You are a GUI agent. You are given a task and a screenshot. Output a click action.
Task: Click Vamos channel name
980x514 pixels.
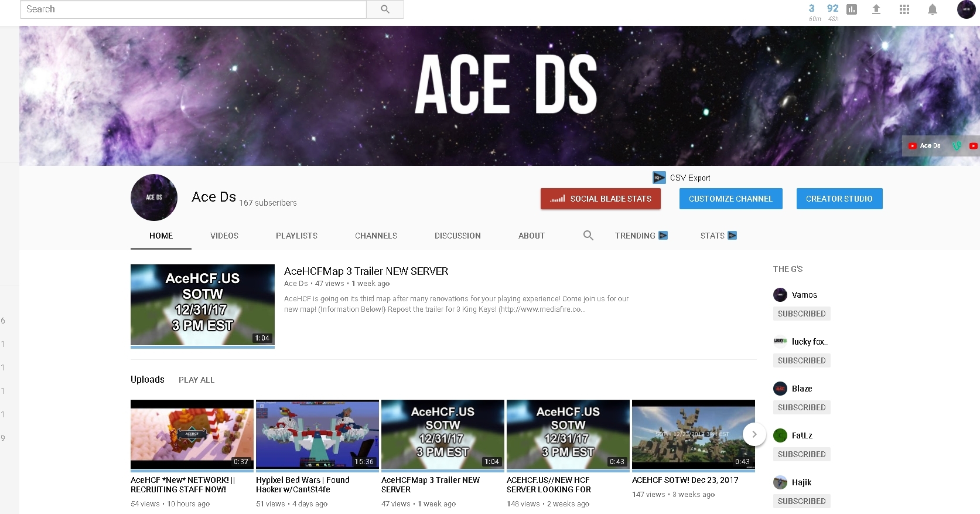point(804,295)
